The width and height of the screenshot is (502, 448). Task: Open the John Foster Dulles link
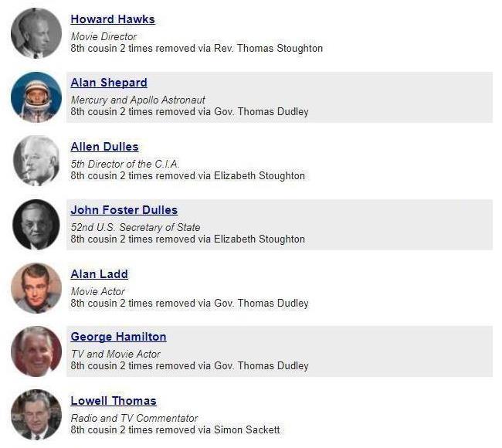coord(124,210)
